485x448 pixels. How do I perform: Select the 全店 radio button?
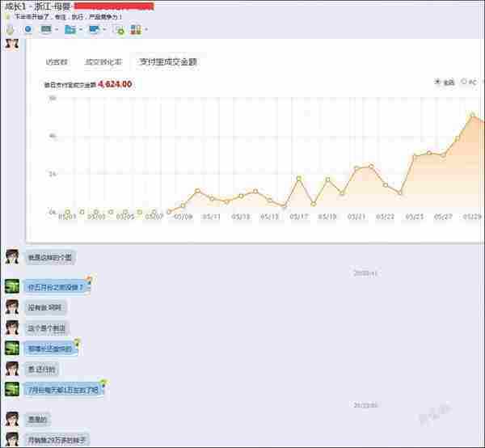[437, 82]
